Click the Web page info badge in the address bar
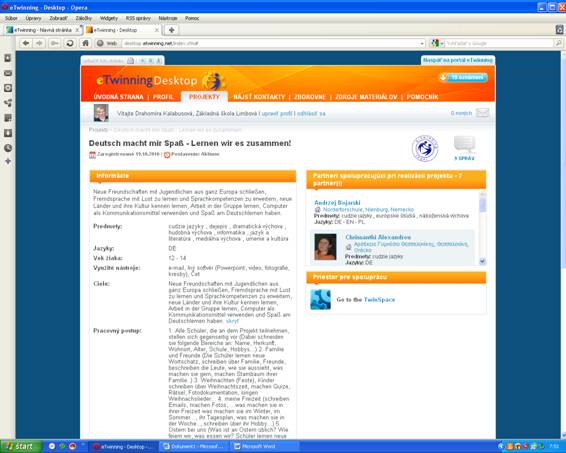The height and width of the screenshot is (453, 566). (108, 43)
